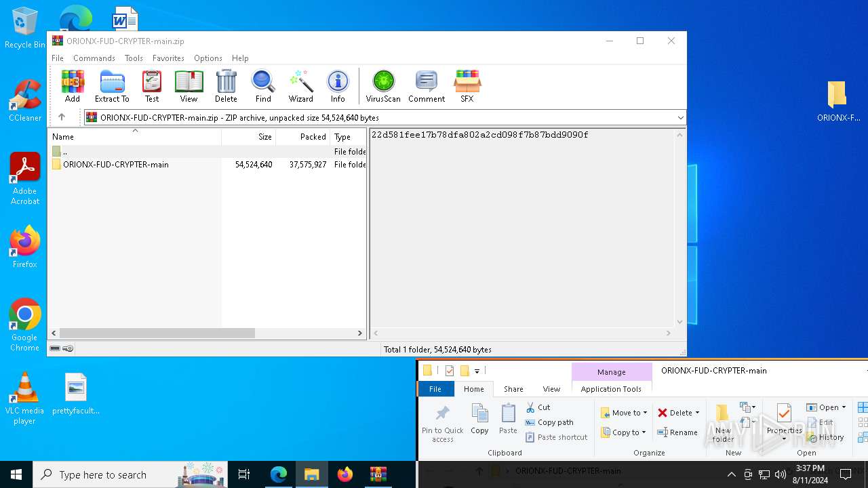Show archive Info
868x488 pixels.
[x=338, y=86]
